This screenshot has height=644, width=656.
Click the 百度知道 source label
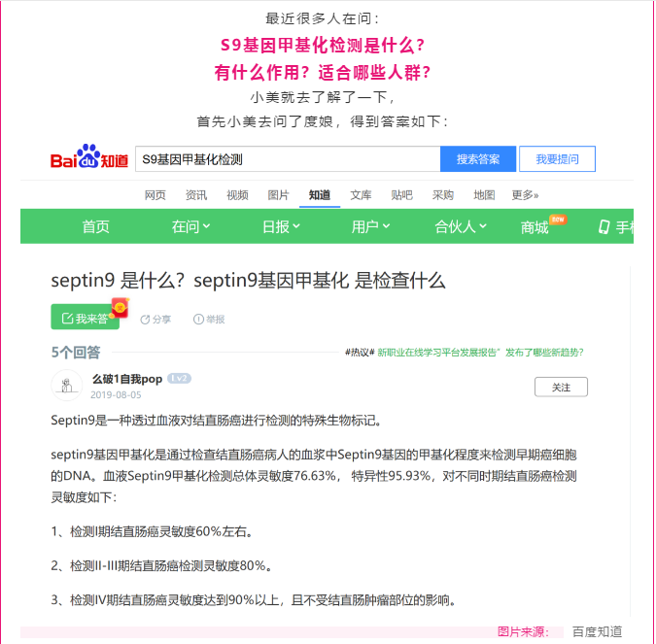[x=597, y=631]
